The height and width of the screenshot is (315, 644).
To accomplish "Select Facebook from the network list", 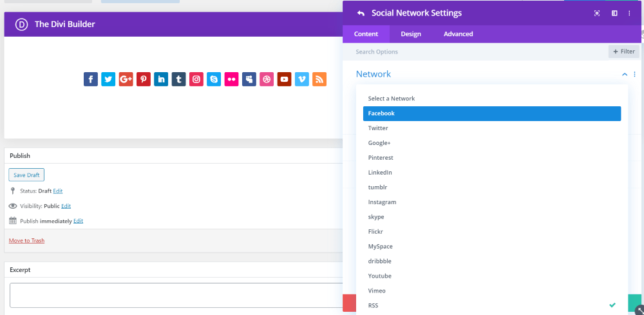I will click(x=492, y=113).
